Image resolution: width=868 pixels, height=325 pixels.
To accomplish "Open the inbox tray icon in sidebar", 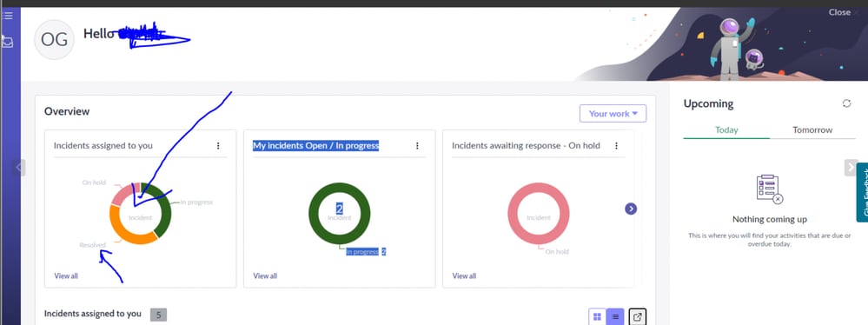I will 8,41.
